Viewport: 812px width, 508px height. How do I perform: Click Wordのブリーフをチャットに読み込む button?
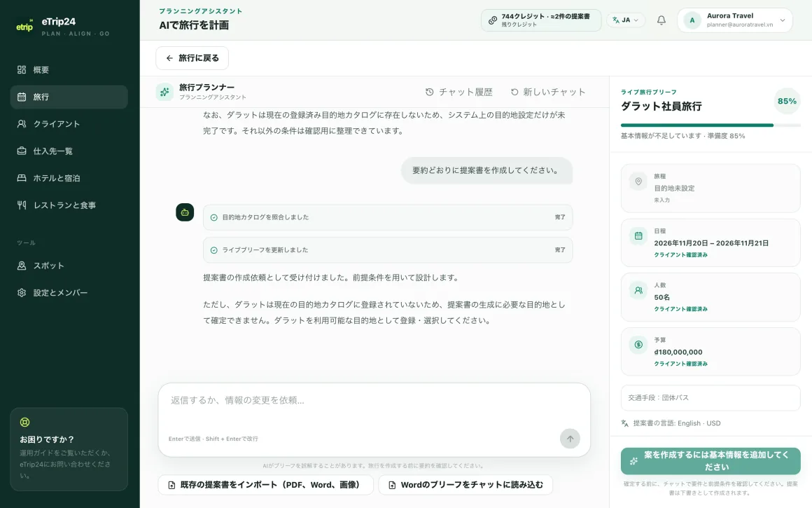[x=465, y=485]
